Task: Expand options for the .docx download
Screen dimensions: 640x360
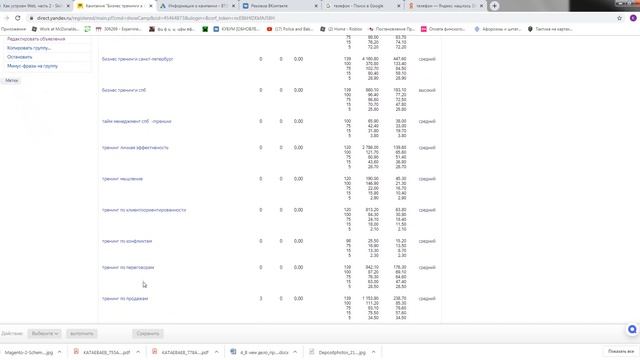Action: pyautogui.click(x=295, y=352)
